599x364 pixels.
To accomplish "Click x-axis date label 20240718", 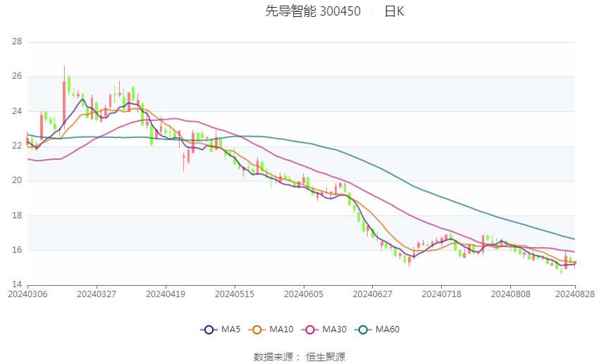I will [x=442, y=294].
